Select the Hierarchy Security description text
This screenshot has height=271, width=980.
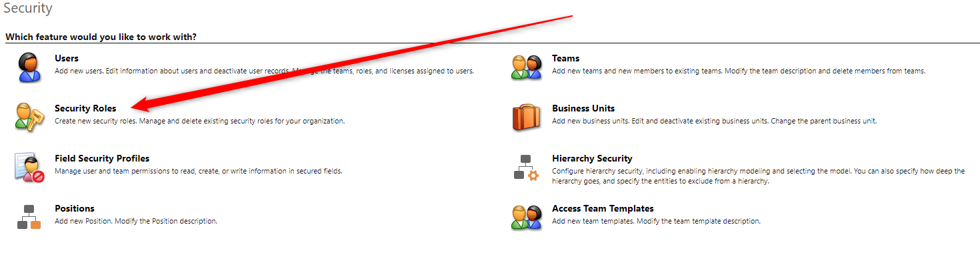click(759, 176)
